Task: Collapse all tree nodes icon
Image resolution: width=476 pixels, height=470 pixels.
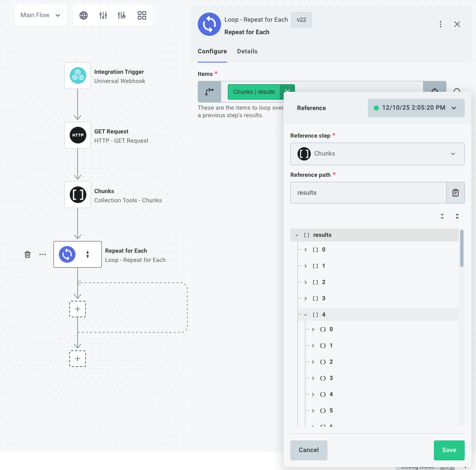Action: click(442, 216)
